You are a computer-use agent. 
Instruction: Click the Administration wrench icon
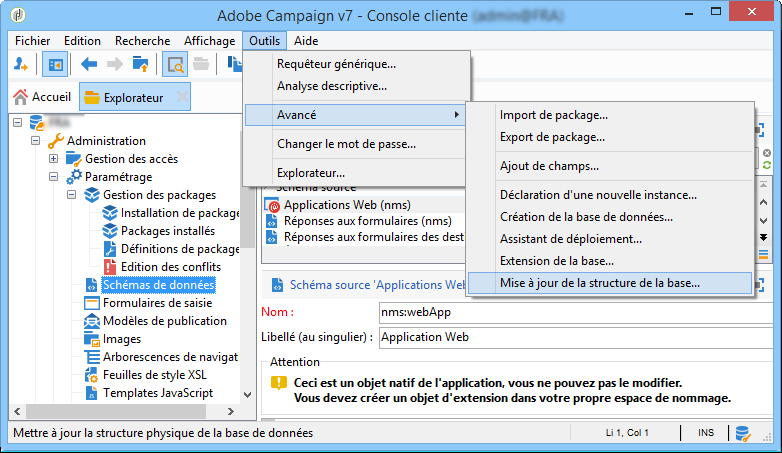[x=55, y=141]
